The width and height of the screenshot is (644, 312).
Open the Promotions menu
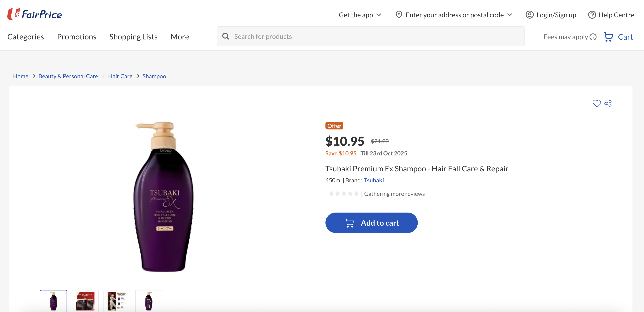pos(77,37)
